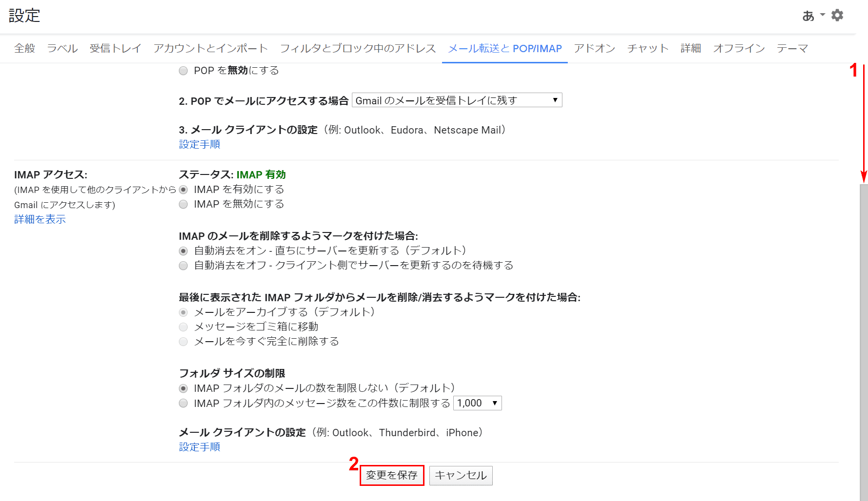Switch to the ラベル tab
868x501 pixels.
(x=62, y=48)
